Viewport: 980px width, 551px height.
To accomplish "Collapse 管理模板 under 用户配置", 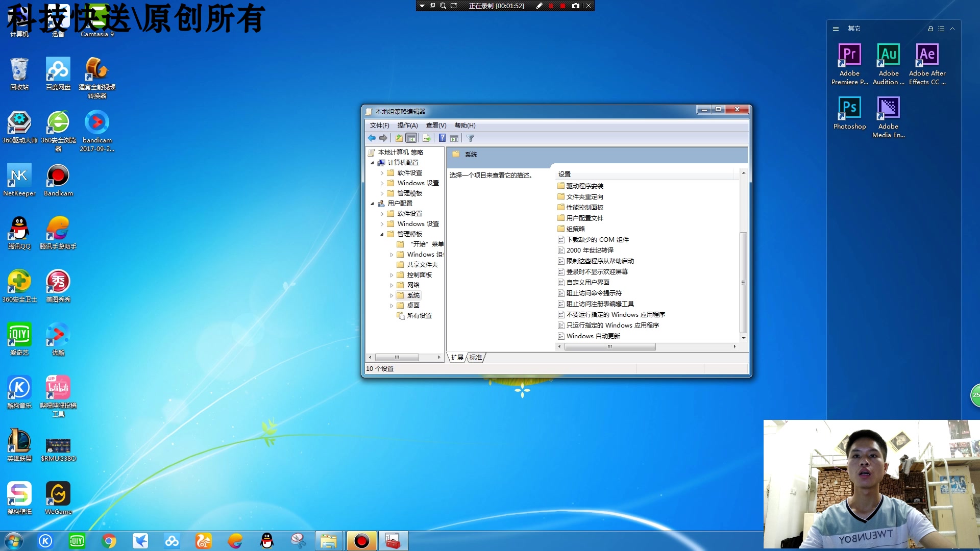I will point(382,234).
